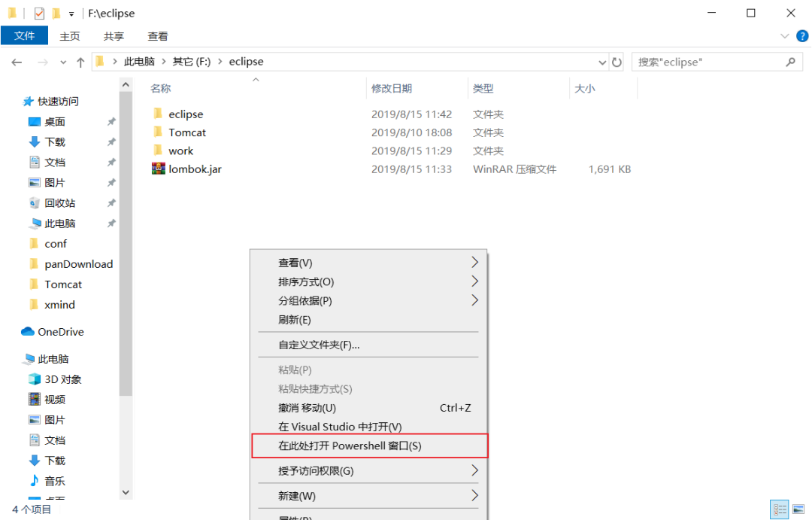Click 此电脑 in the address breadcrumb
Screen dimensions: 812x520
[139, 62]
